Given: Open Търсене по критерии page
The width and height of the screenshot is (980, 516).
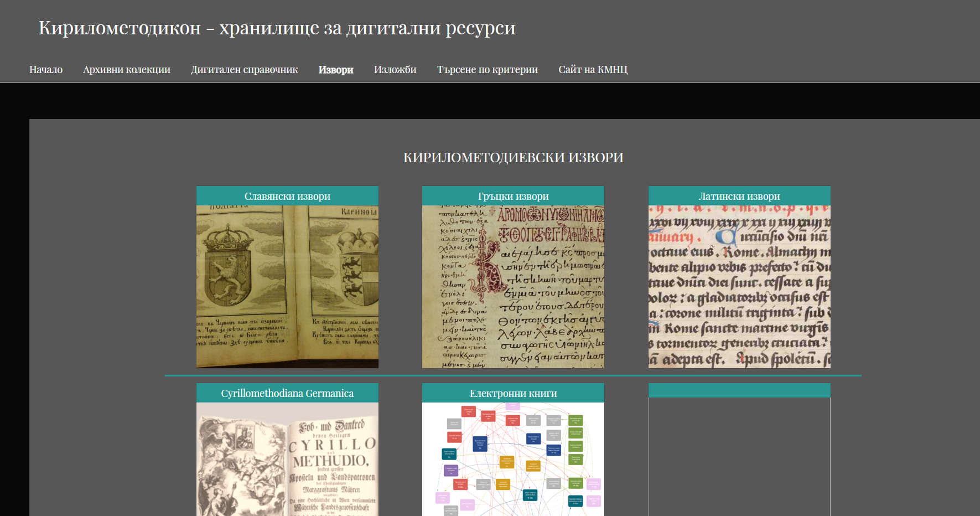Looking at the screenshot, I should (487, 70).
